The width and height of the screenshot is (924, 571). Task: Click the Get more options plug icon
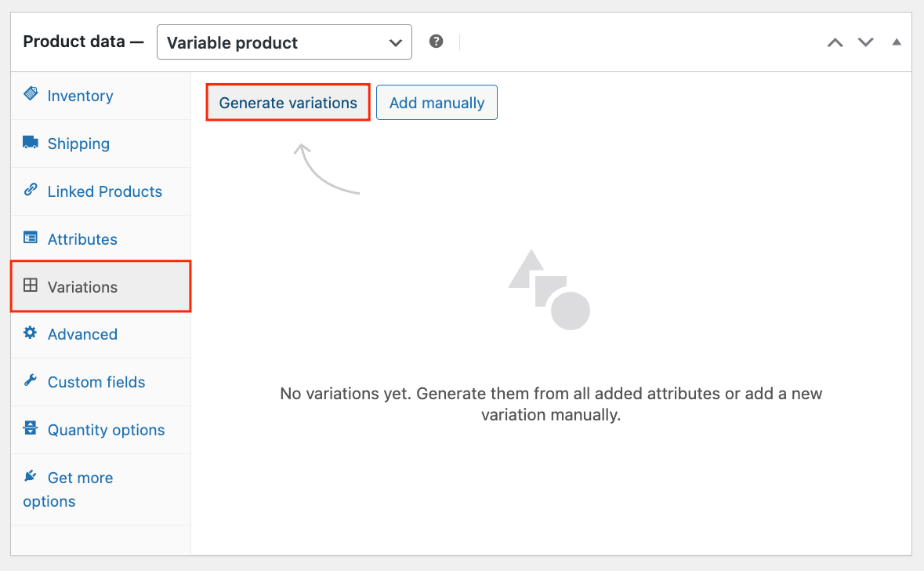pos(31,475)
